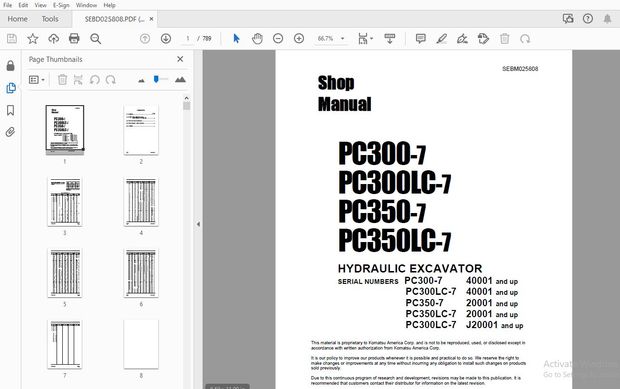Viewport: 620px width, 389px height.
Task: Click the thumbnails scrollbar up arrow
Action: click(x=187, y=98)
